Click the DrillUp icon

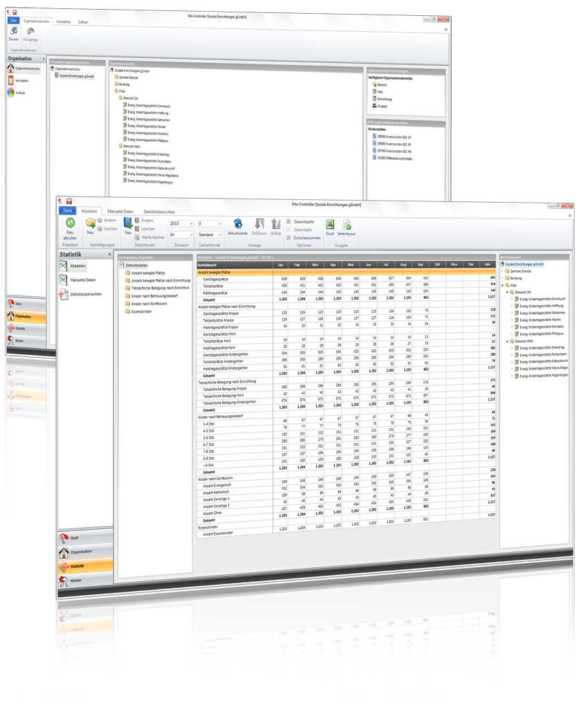275,223
